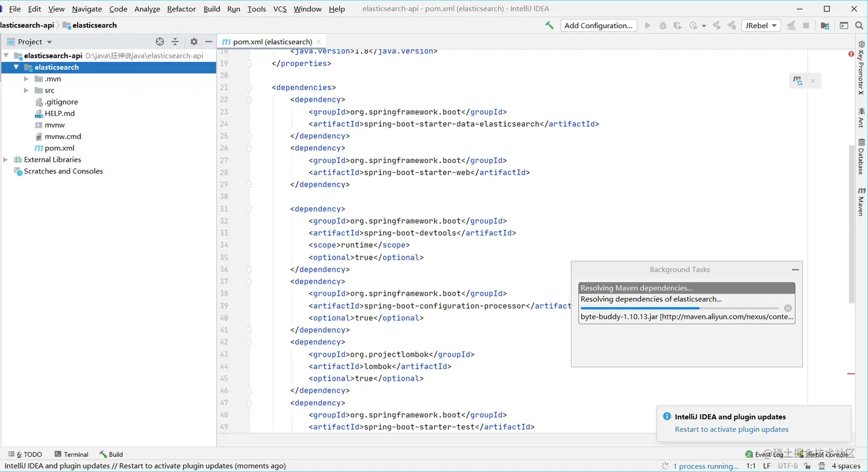Click the red error indicator in editor corner
The image size is (868, 472).
click(851, 54)
